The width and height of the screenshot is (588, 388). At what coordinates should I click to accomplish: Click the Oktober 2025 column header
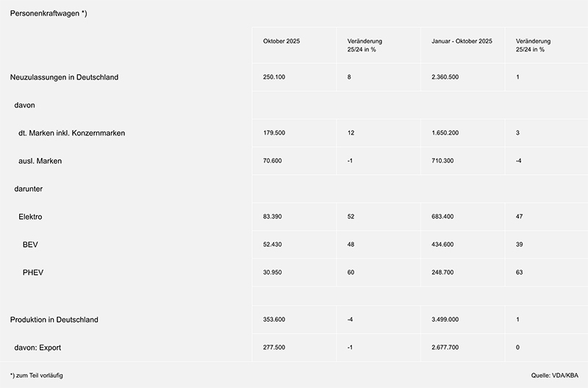pos(282,41)
